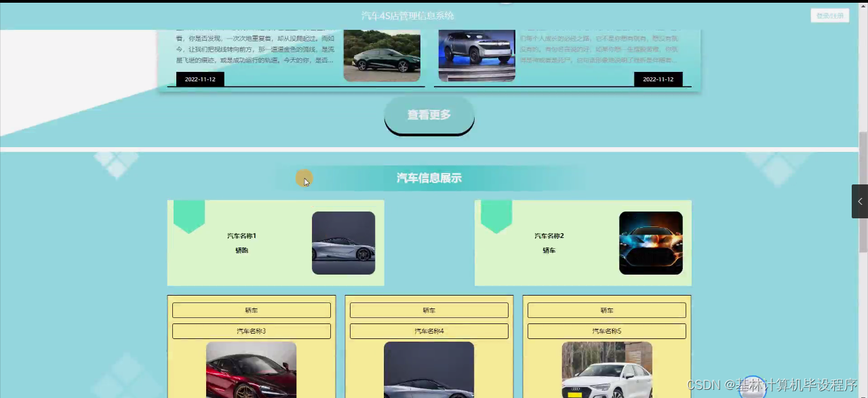Select the 汽车信息展示 section heading
Viewport: 868px width, 398px height.
pyautogui.click(x=429, y=178)
